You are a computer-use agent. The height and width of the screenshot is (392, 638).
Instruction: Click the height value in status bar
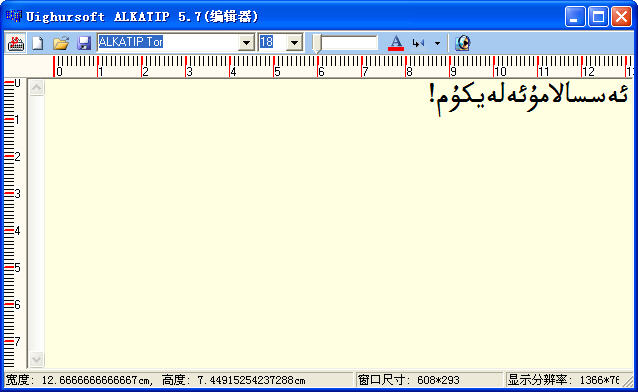click(251, 380)
